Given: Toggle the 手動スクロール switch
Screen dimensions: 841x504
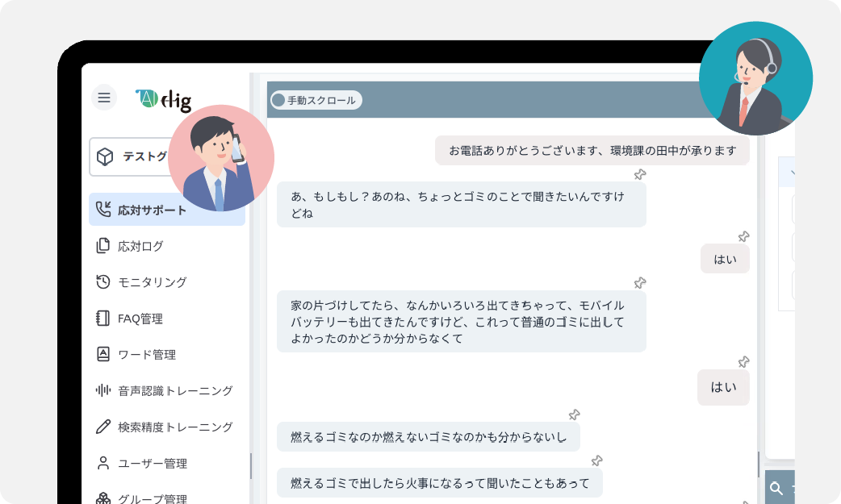Looking at the screenshot, I should [279, 100].
